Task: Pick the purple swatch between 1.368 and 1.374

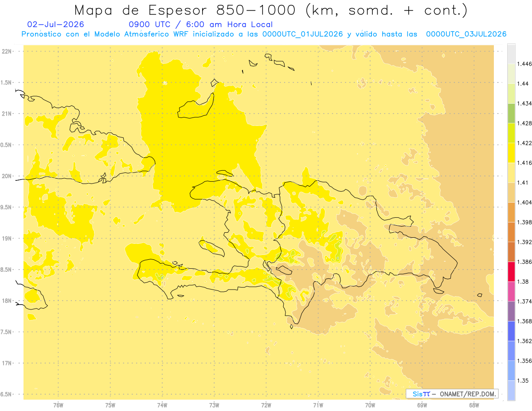Action: [511, 311]
